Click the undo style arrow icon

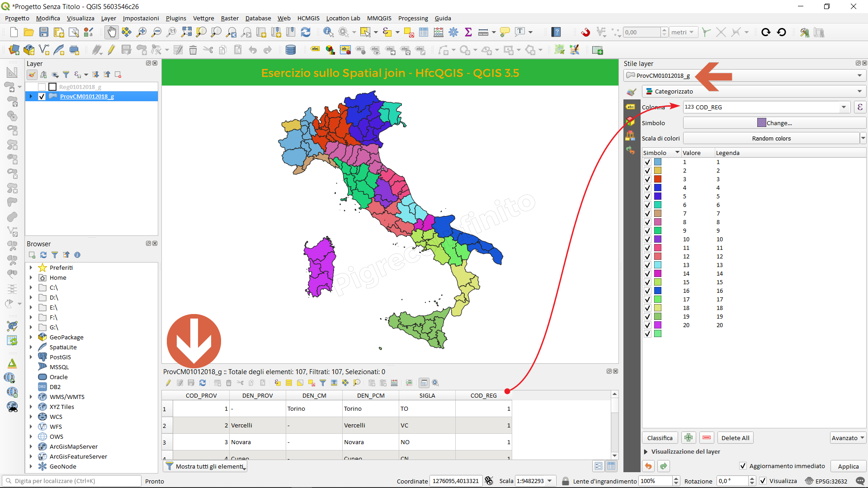click(x=648, y=466)
